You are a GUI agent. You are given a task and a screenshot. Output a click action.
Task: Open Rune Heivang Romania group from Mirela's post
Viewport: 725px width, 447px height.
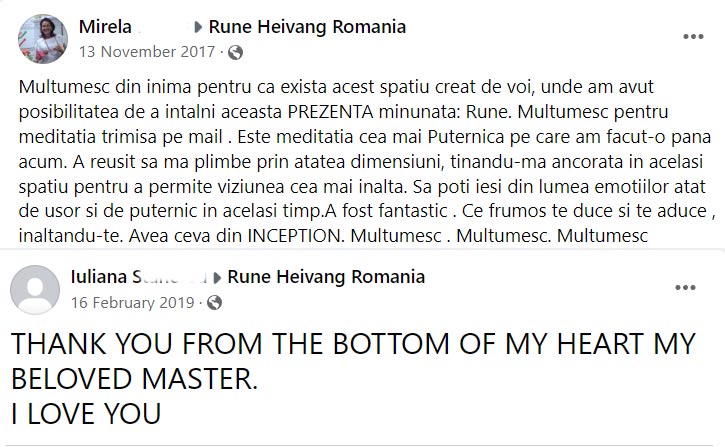click(307, 27)
